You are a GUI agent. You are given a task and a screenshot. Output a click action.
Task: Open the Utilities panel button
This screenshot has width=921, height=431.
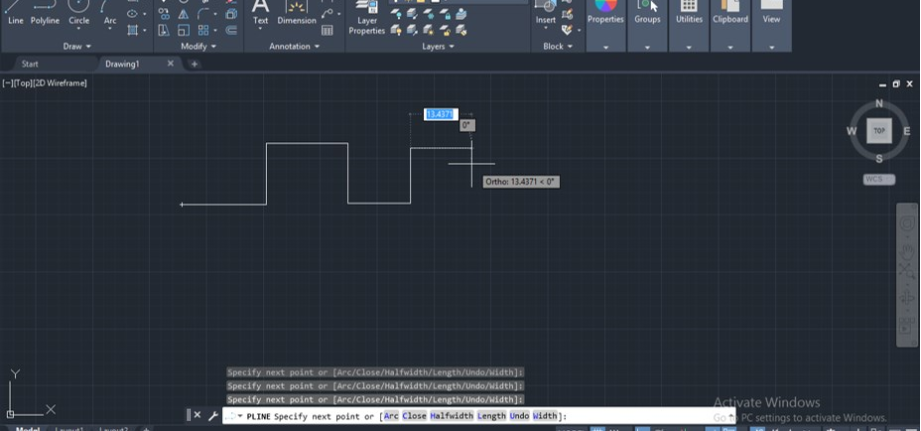[x=689, y=23]
